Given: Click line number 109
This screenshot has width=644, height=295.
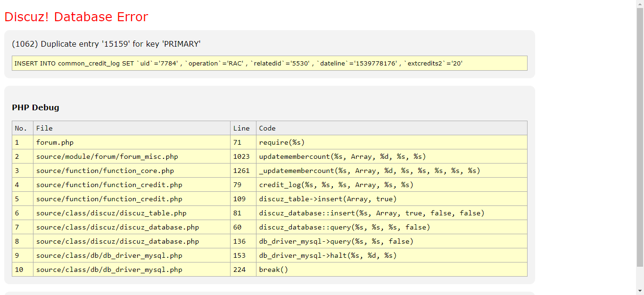Looking at the screenshot, I should [239, 199].
